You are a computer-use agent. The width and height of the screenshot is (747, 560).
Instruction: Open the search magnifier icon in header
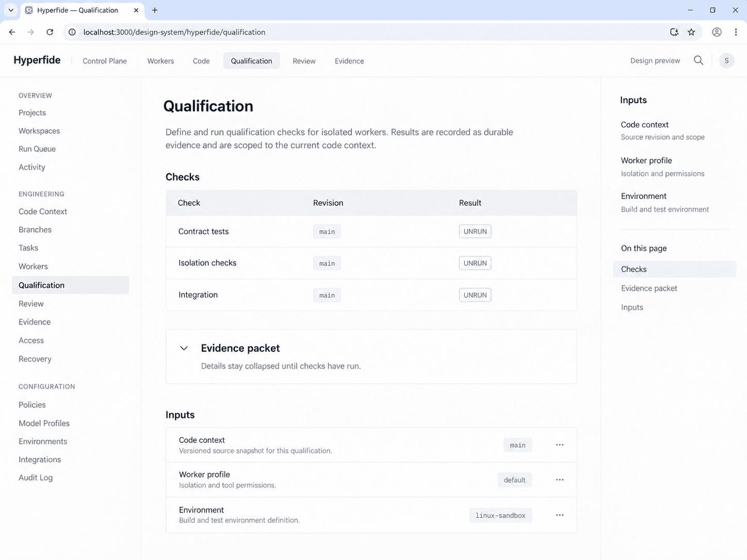[x=699, y=60]
